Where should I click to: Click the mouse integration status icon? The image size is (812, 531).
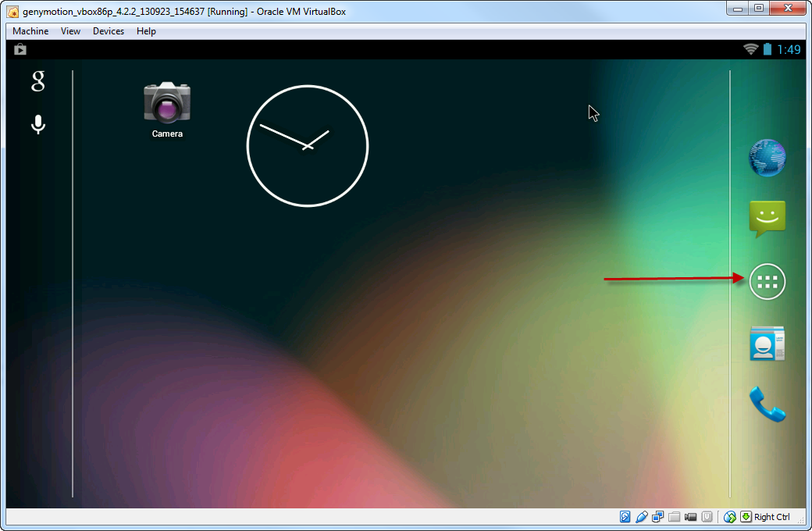(730, 516)
